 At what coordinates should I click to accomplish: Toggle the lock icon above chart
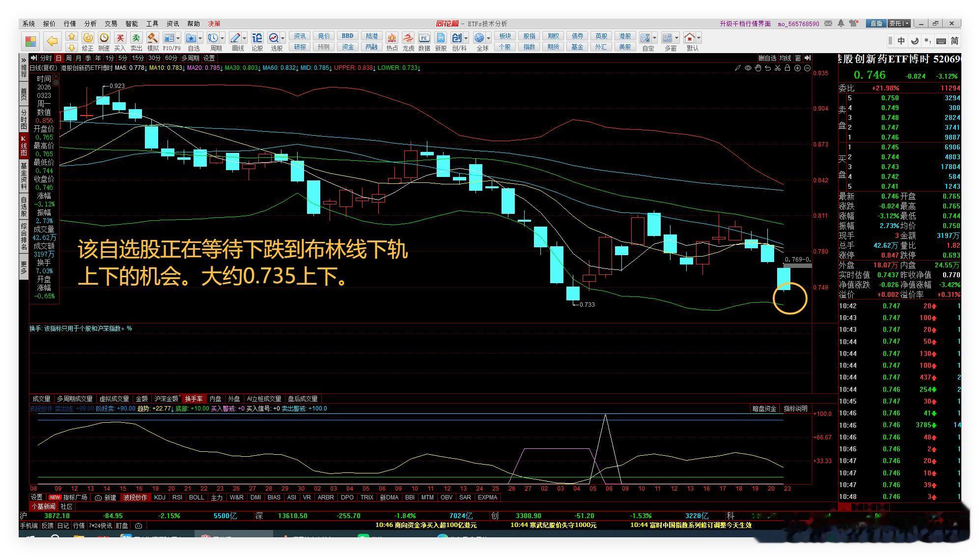(x=787, y=68)
